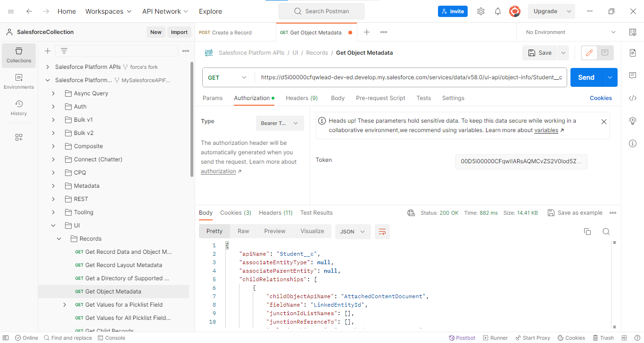Screen dimensions: 644x343
Task: Open response options ellipsis
Action: 613,213
